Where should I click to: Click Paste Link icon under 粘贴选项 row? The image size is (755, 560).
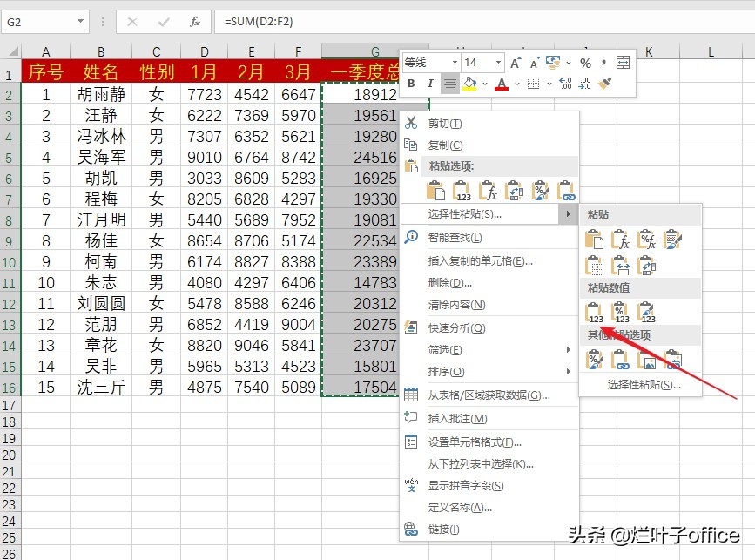[x=566, y=190]
